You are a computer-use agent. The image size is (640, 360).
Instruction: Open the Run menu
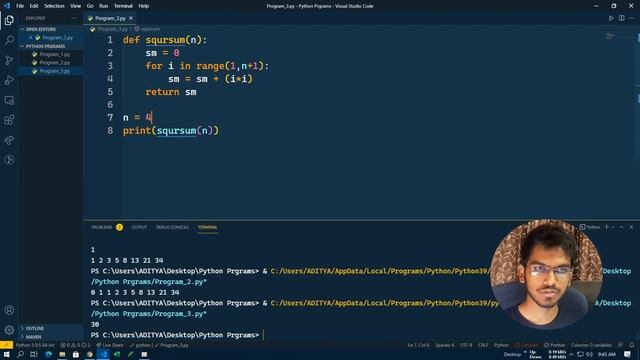104,6
